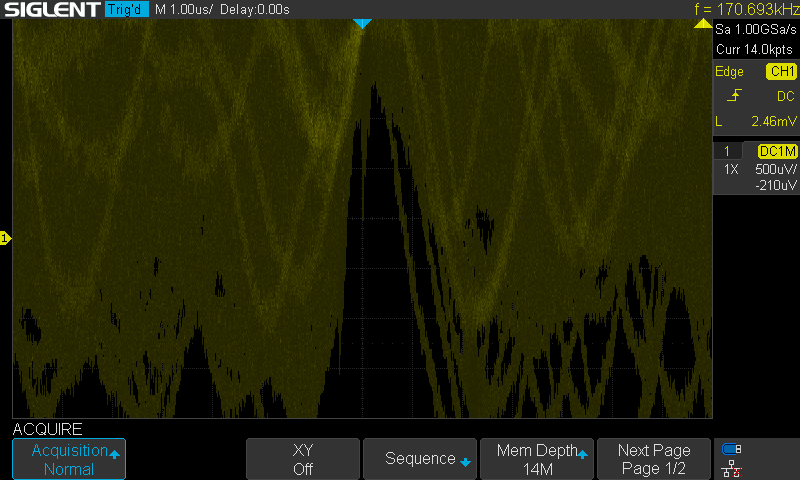Toggle the Trig'd status indicator

(126, 10)
